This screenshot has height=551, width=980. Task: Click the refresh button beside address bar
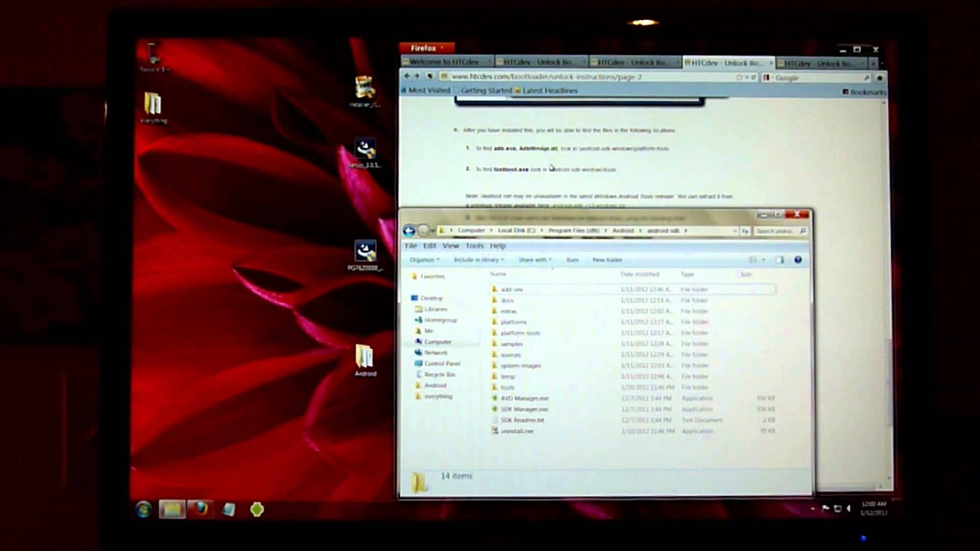(x=745, y=230)
